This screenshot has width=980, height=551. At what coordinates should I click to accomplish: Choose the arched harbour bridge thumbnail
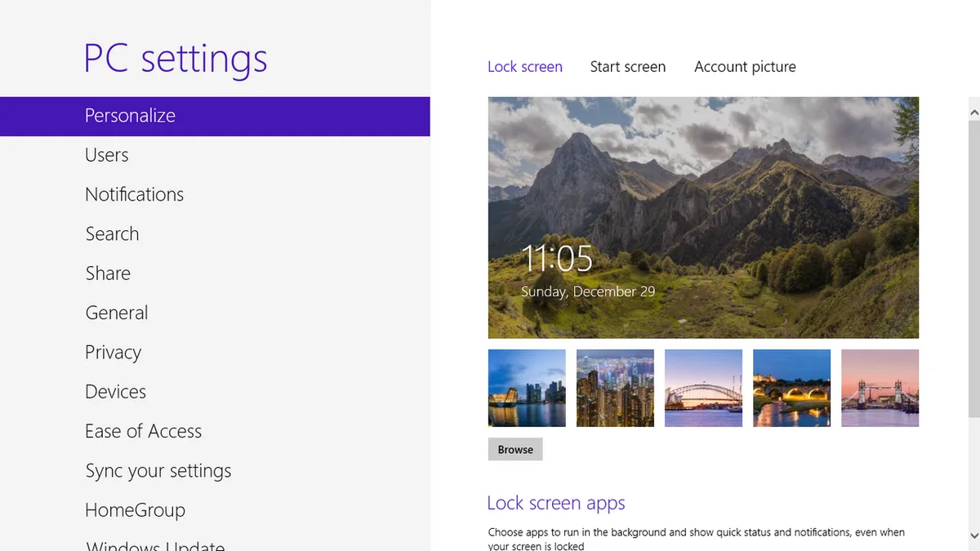[703, 388]
